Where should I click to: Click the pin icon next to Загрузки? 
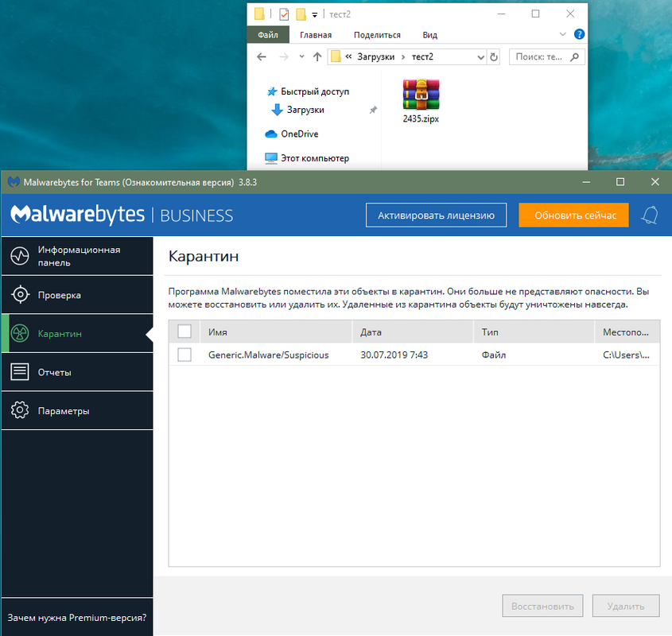[373, 110]
